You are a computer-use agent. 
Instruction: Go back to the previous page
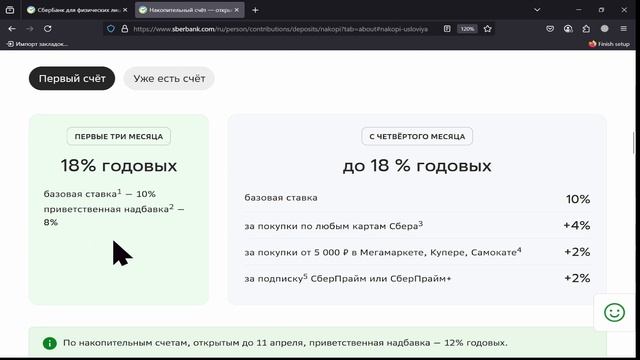pos(12,29)
